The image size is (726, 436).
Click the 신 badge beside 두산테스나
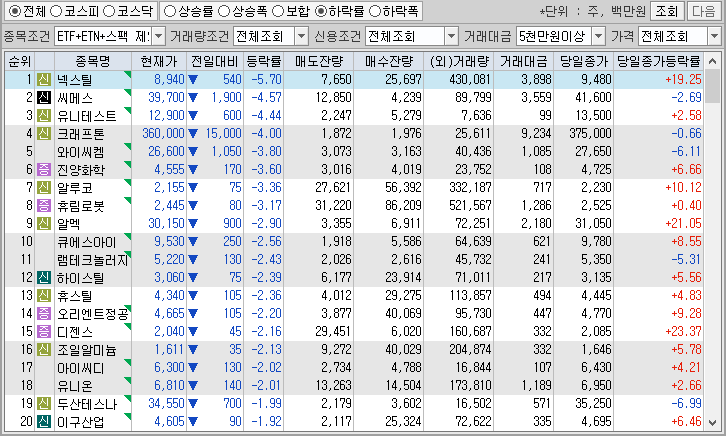[x=44, y=404]
